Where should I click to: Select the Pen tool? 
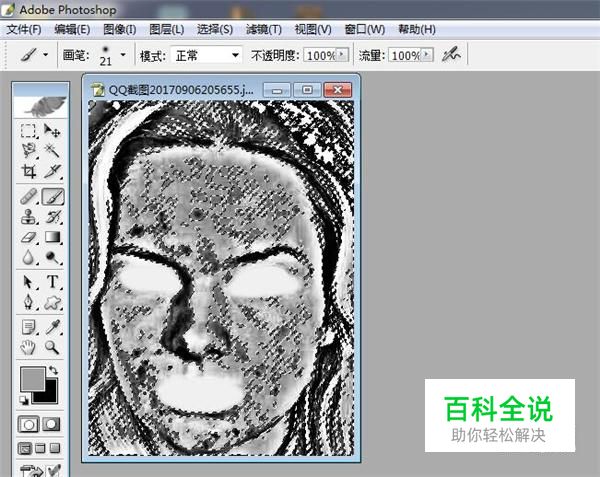(28, 303)
